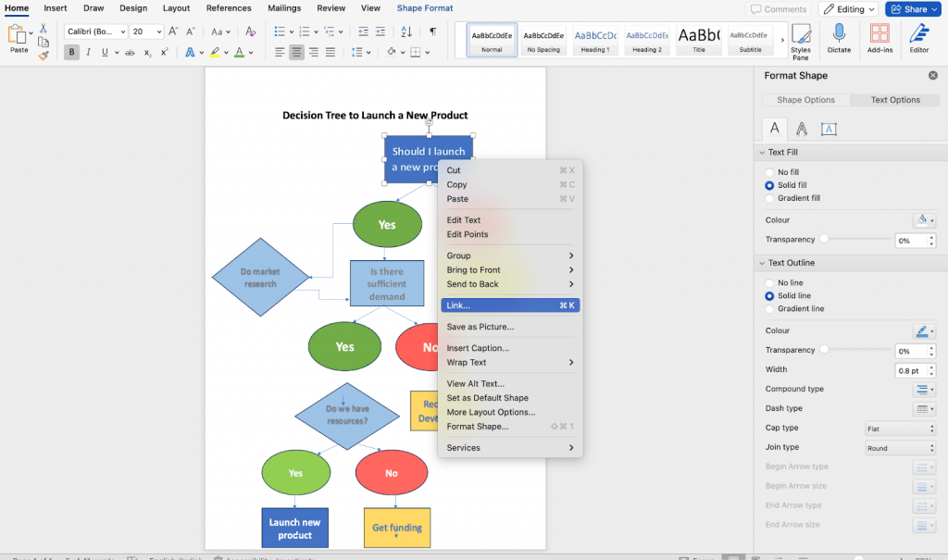
Task: Open the Styles Pane
Action: (801, 41)
